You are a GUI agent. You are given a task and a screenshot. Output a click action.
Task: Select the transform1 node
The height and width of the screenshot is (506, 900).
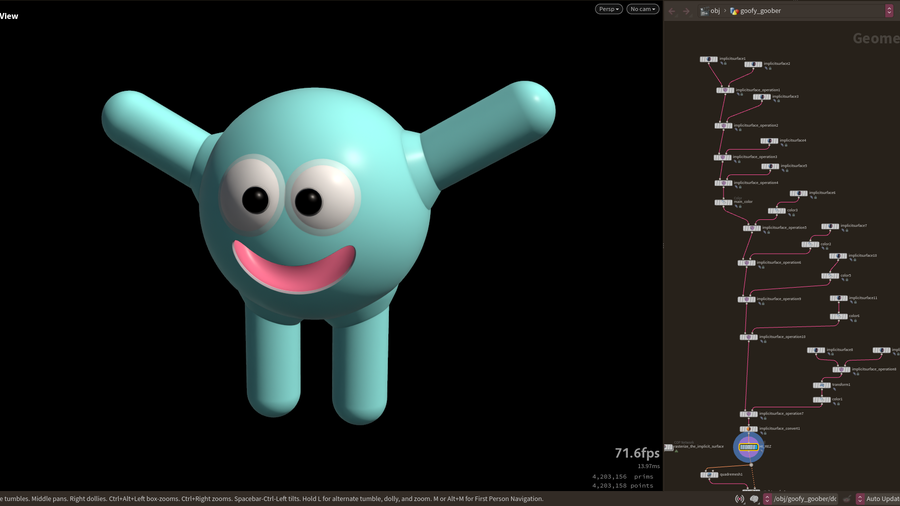click(822, 385)
